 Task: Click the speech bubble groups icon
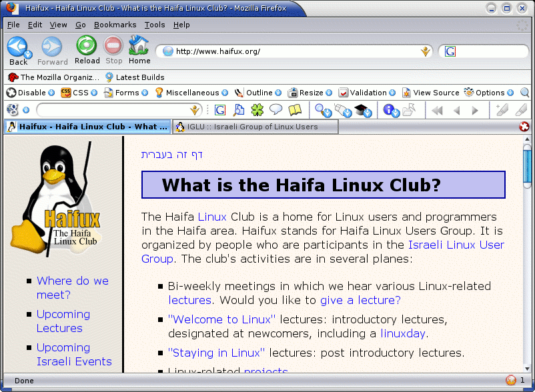click(276, 109)
